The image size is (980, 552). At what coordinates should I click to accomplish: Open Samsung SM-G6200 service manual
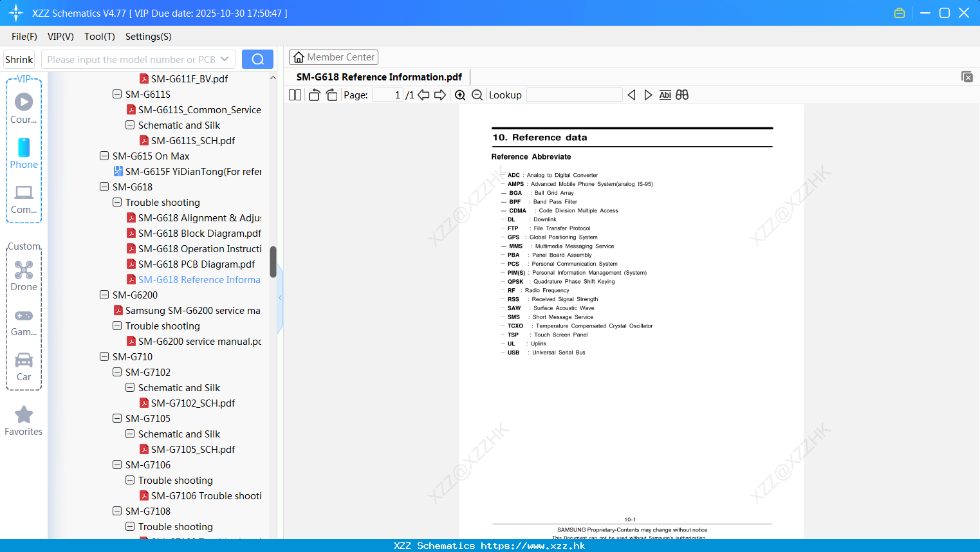coord(187,310)
